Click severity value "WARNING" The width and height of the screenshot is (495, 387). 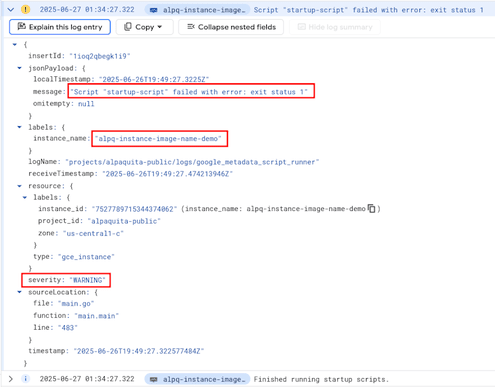click(x=88, y=280)
